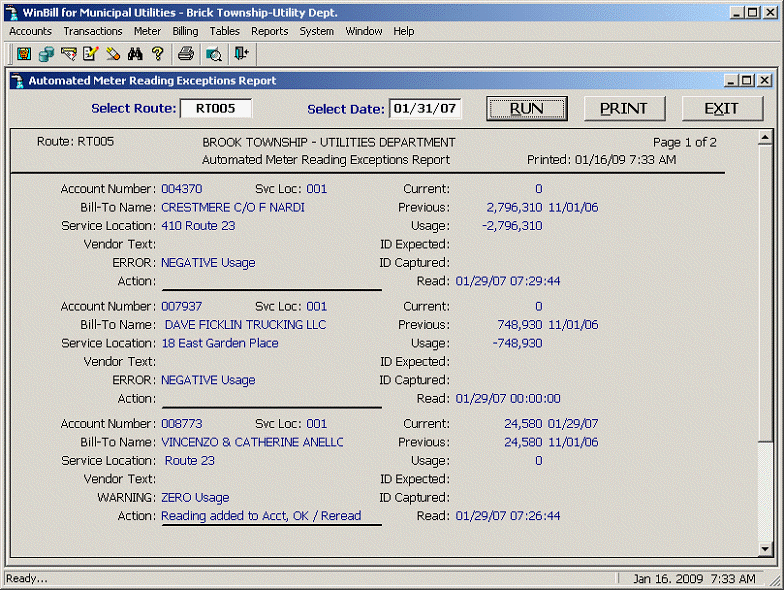Viewport: 784px width, 590px height.
Task: Click the print preview magnifier icon
Action: coord(214,54)
